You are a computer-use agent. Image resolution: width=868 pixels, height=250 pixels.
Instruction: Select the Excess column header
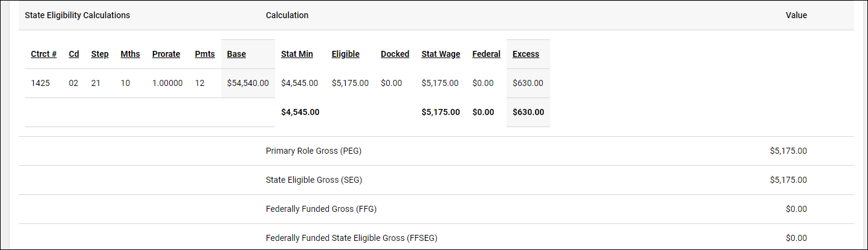pos(526,54)
